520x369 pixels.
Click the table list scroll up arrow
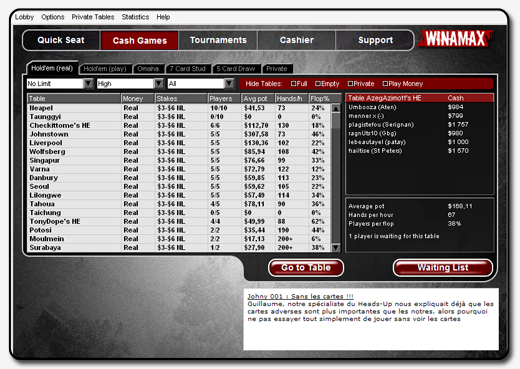pyautogui.click(x=336, y=108)
